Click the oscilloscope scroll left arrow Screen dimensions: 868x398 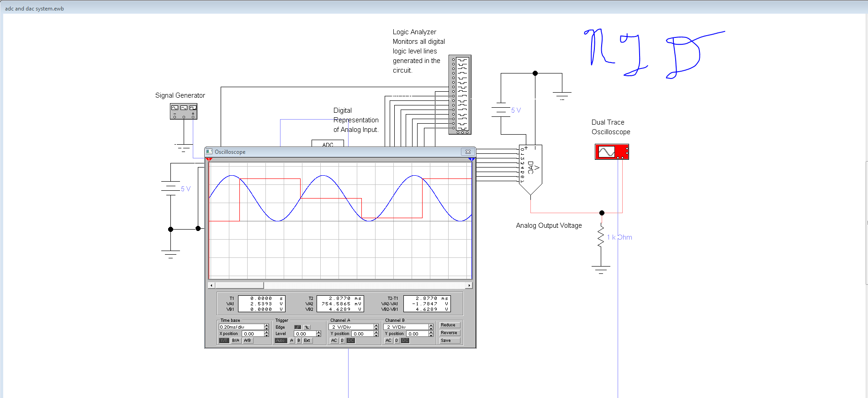pyautogui.click(x=211, y=285)
